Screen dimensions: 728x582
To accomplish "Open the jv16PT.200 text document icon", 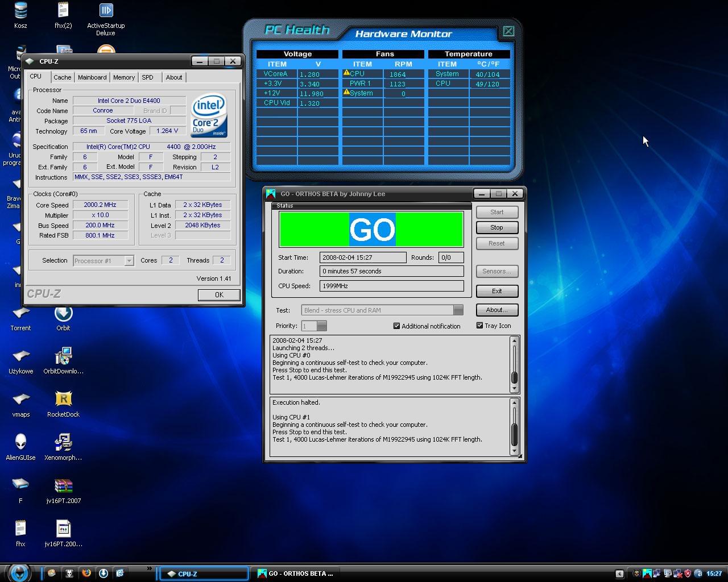I will (63, 533).
